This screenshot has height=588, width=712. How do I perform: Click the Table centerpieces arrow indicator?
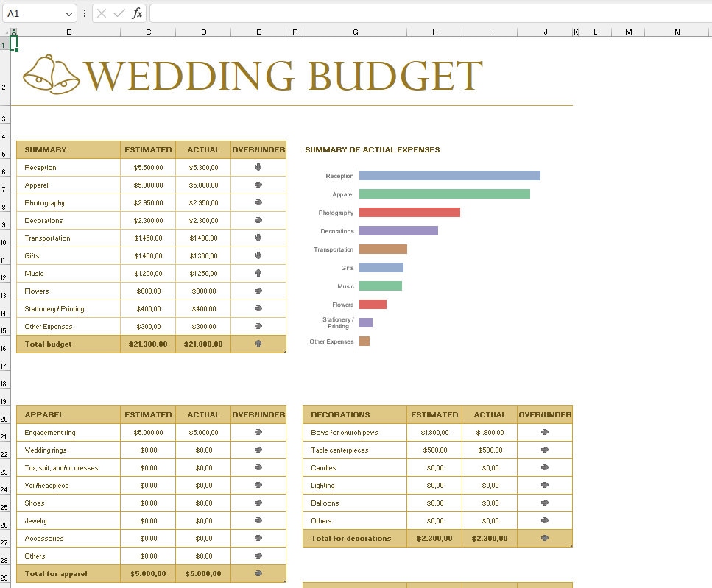545,450
